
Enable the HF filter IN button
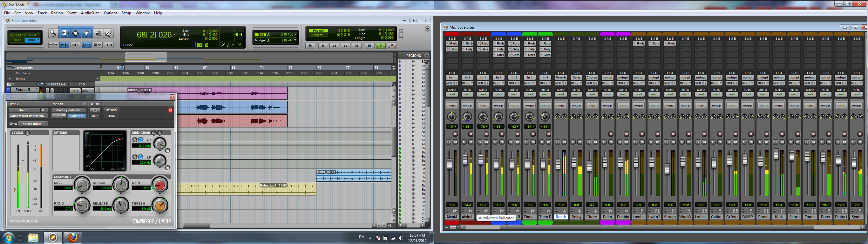point(167,151)
